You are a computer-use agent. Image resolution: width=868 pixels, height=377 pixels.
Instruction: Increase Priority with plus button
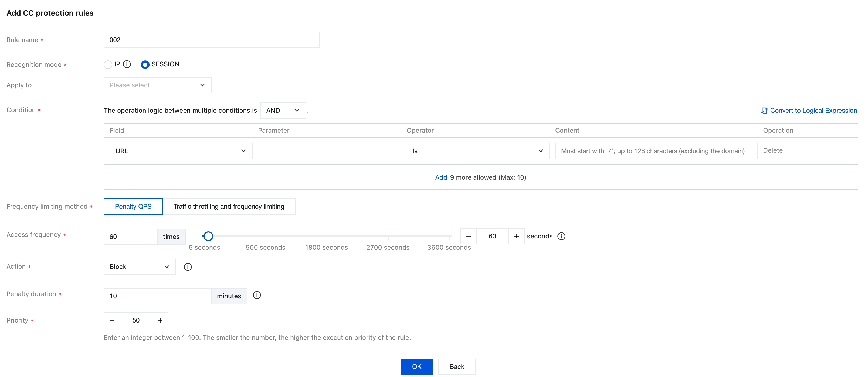point(160,320)
